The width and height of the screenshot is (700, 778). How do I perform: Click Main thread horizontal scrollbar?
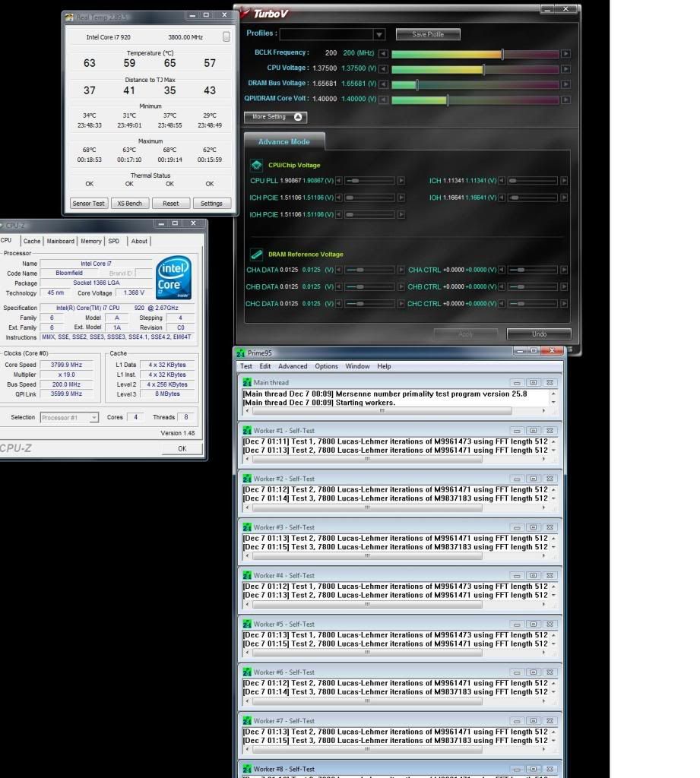coord(382,411)
